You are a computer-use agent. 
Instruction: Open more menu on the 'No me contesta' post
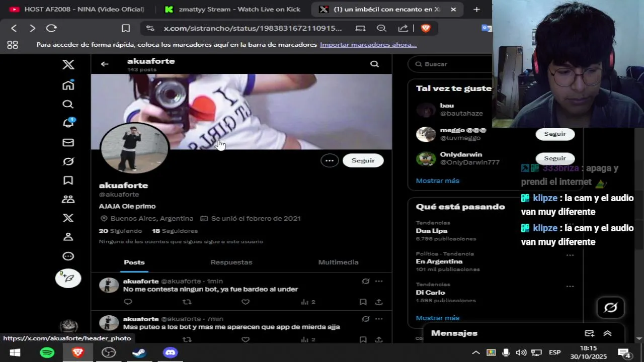379,281
